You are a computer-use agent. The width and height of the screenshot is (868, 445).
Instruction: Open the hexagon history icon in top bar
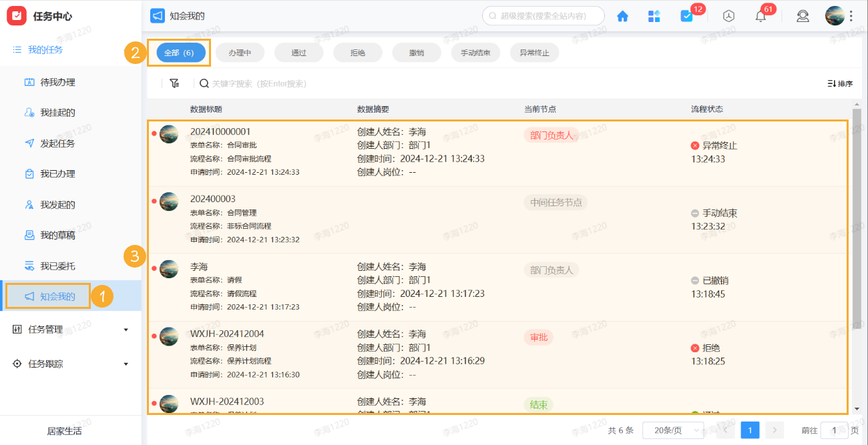728,16
